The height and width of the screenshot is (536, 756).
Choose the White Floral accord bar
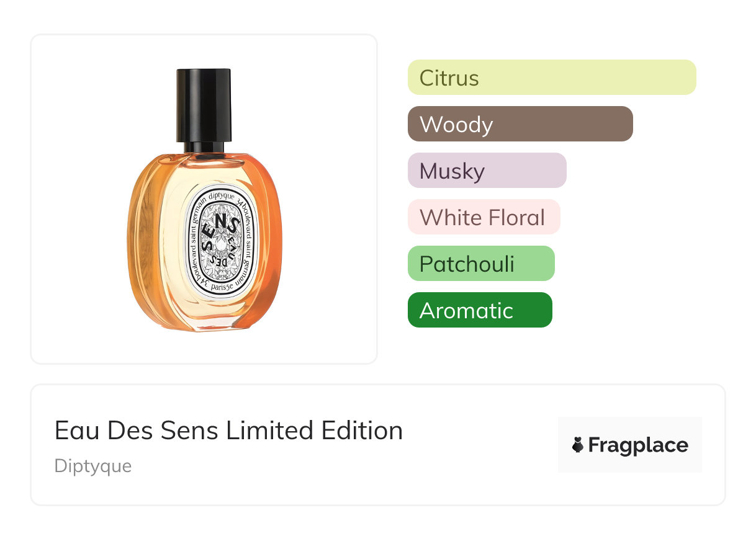click(x=483, y=217)
